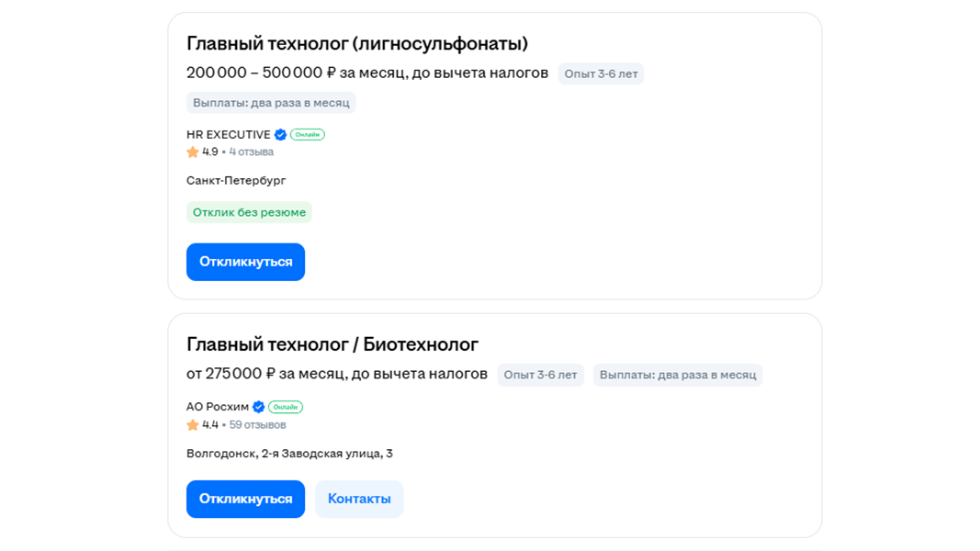This screenshot has width=980, height=551.
Task: Click the Выплаты tag on the Биотехнолог vacancy
Action: tap(677, 375)
